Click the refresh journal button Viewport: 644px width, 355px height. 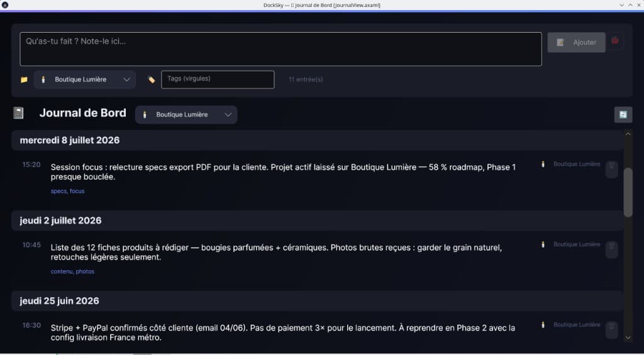point(623,114)
